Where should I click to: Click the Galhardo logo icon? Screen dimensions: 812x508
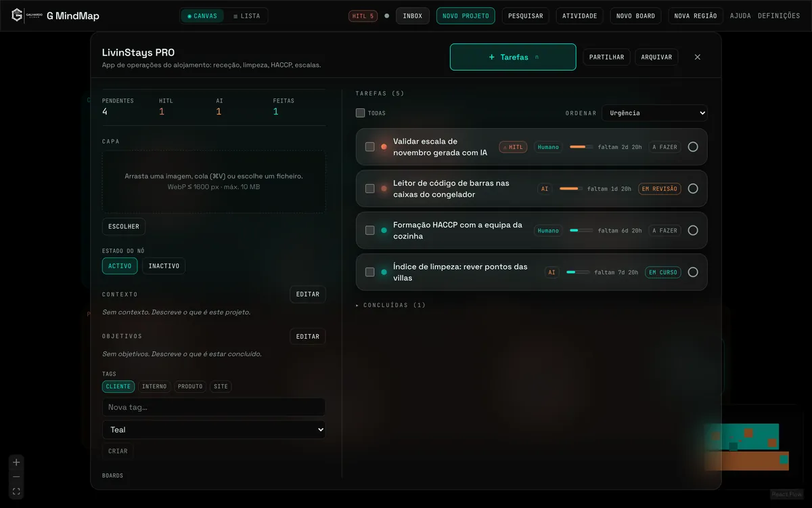pos(18,15)
